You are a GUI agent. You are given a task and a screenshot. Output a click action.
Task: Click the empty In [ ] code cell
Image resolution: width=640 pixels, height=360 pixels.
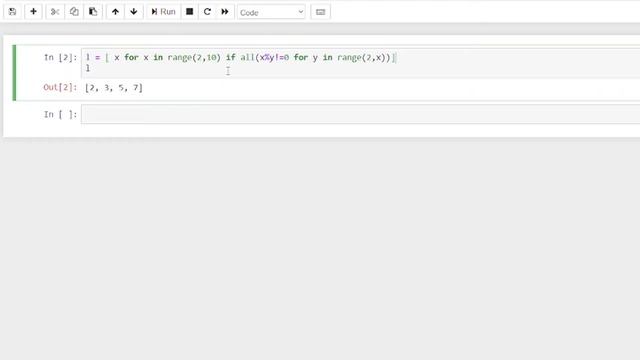click(360, 114)
